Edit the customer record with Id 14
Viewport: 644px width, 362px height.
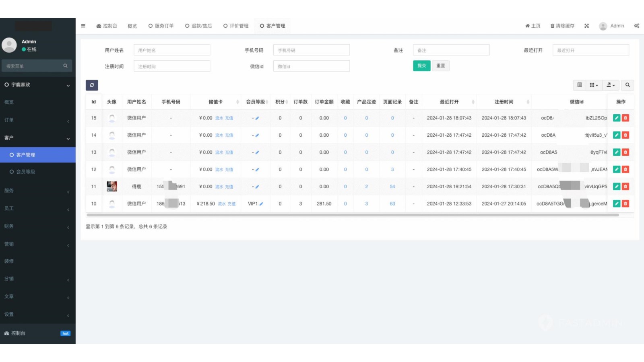616,135
